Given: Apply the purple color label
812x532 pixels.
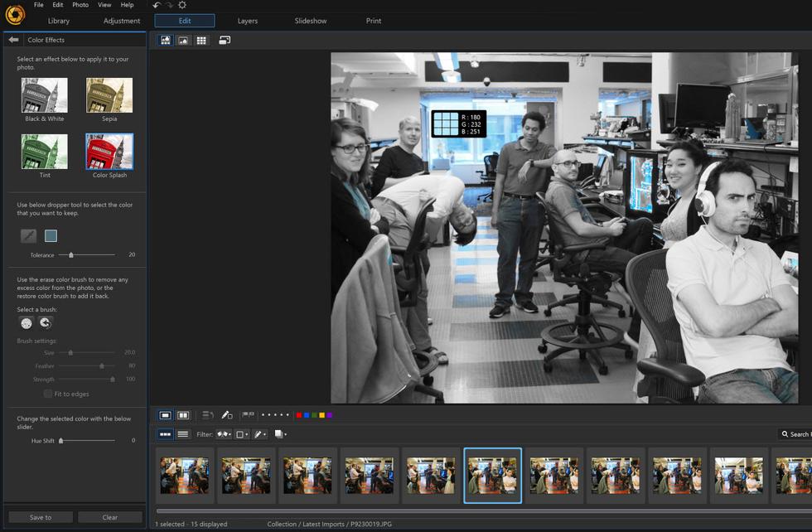Looking at the screenshot, I should [330, 415].
